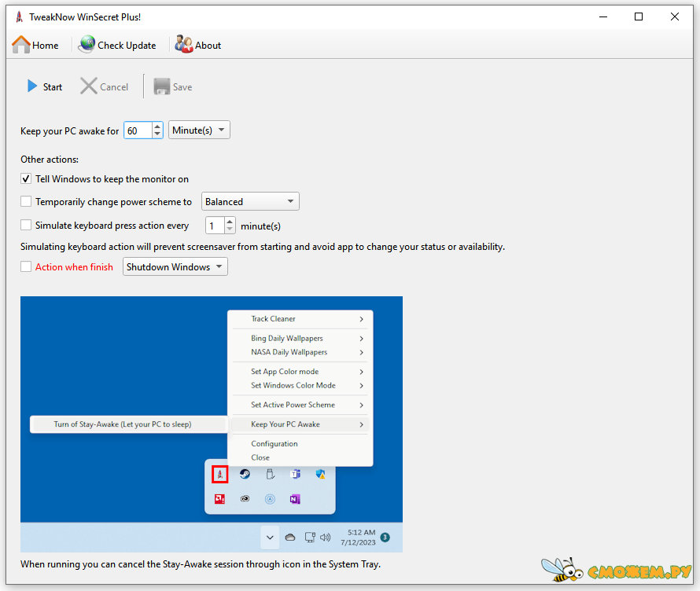The height and width of the screenshot is (591, 700).
Task: Open Check Update label in toolbar
Action: click(x=127, y=46)
